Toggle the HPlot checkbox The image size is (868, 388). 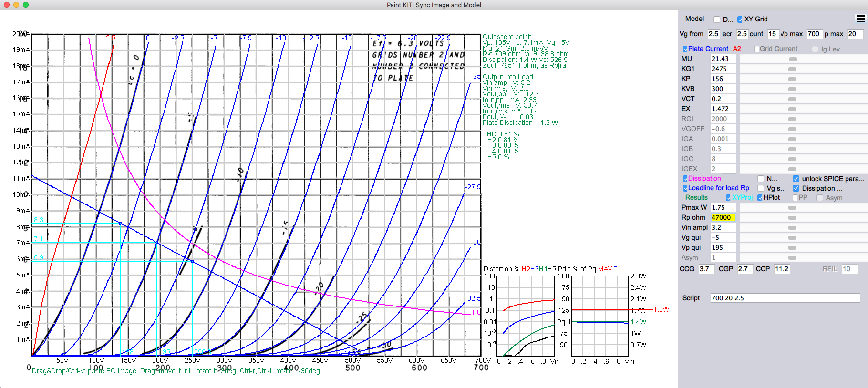(760, 198)
